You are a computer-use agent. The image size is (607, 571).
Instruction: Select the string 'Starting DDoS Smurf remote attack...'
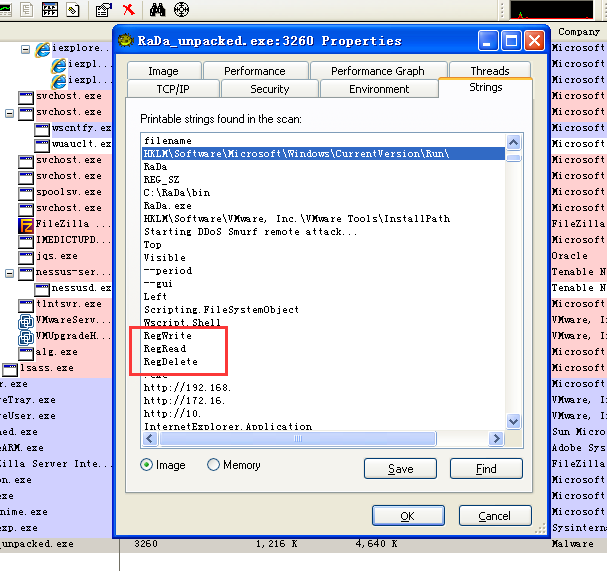click(250, 232)
